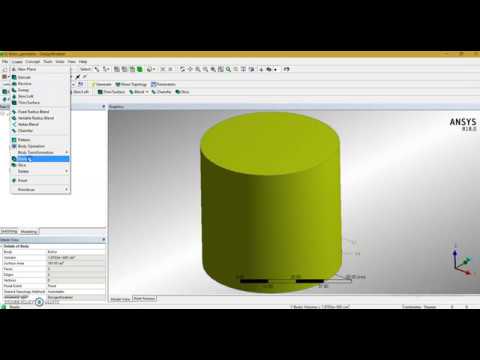Select highlighted Boolean menu entry
Screen dimensions: 480x360
(x=40, y=159)
